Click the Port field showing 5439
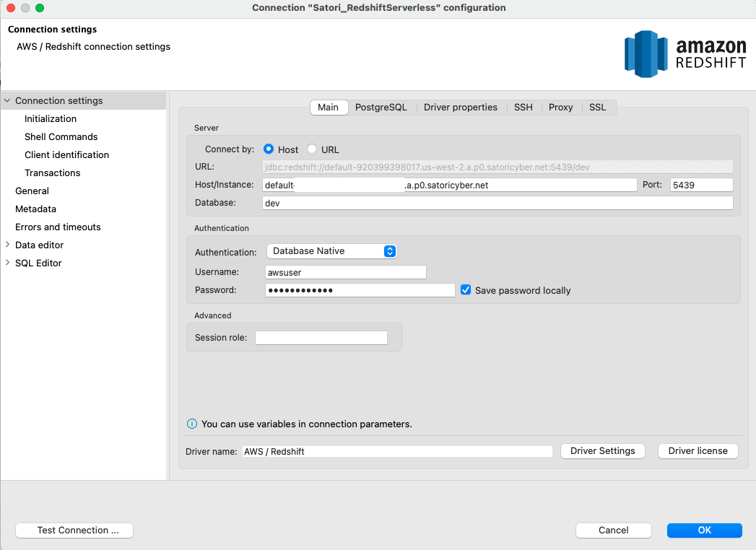The image size is (756, 550). pos(702,185)
